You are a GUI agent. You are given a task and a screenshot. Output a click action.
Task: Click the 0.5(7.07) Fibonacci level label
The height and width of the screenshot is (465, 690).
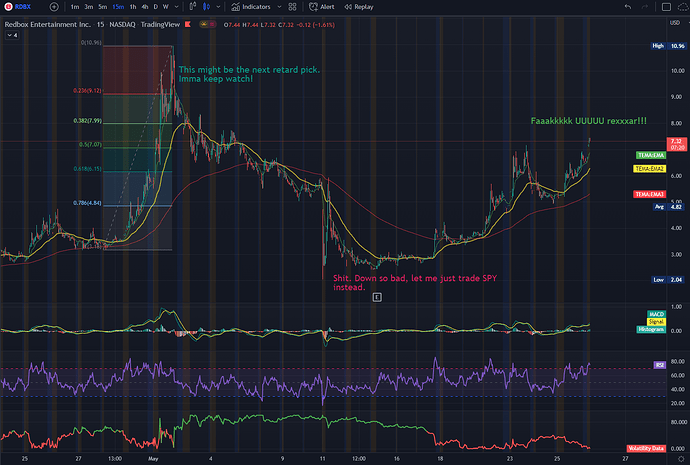[x=90, y=145]
